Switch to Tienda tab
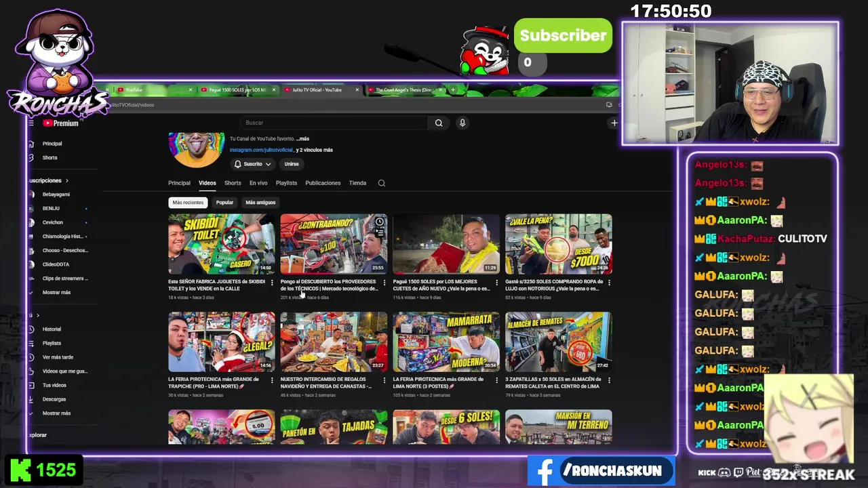Screen dimensions: 868x488 pos(357,183)
